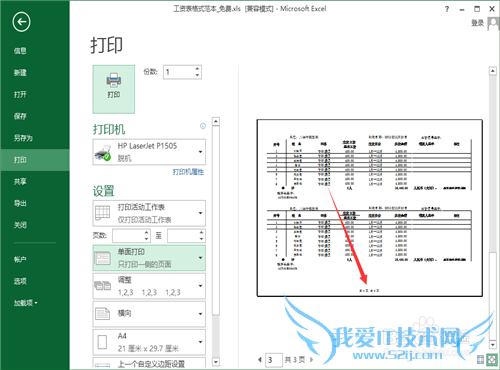Click the large 打印 print button

click(x=114, y=89)
